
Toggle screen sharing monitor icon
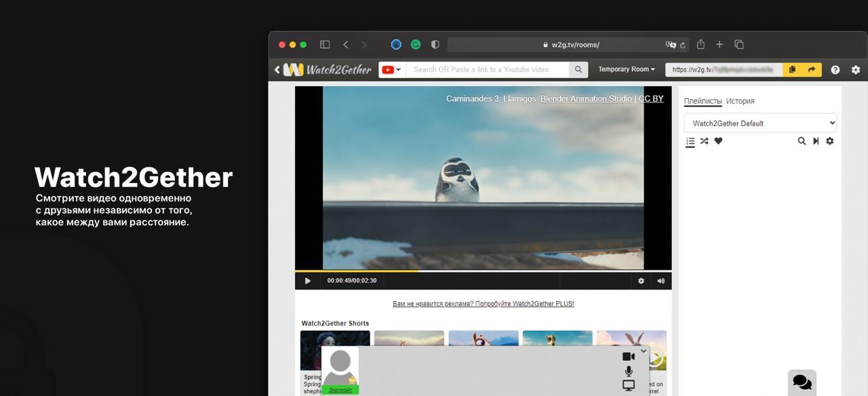click(629, 385)
